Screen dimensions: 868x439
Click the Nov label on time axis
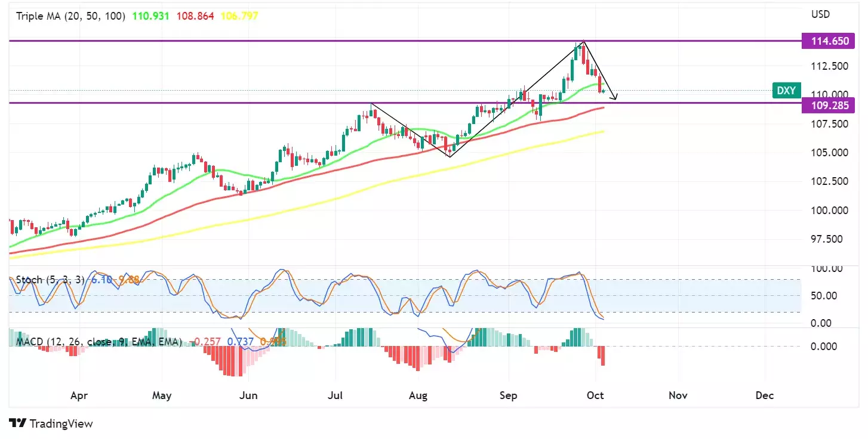point(678,395)
